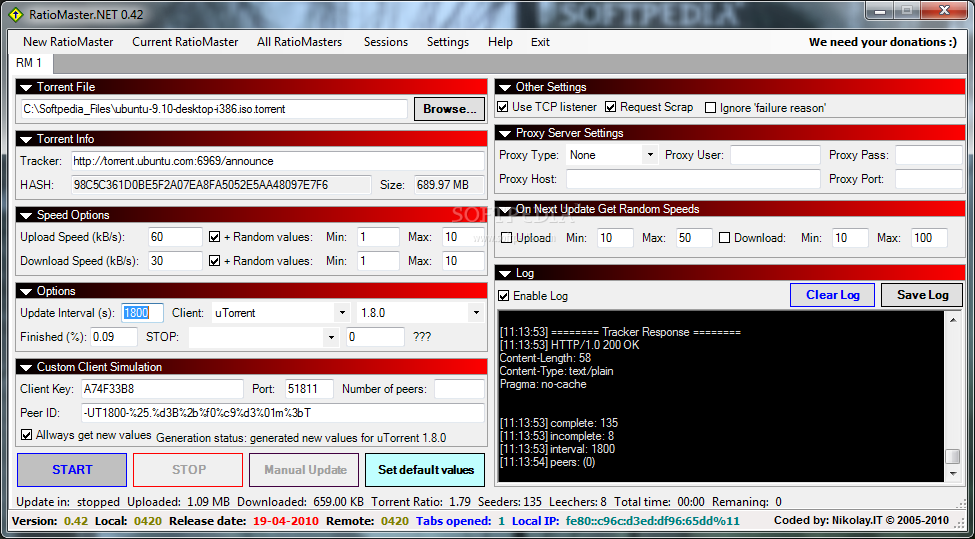
Task: Click the Client Key field
Action: 162,389
